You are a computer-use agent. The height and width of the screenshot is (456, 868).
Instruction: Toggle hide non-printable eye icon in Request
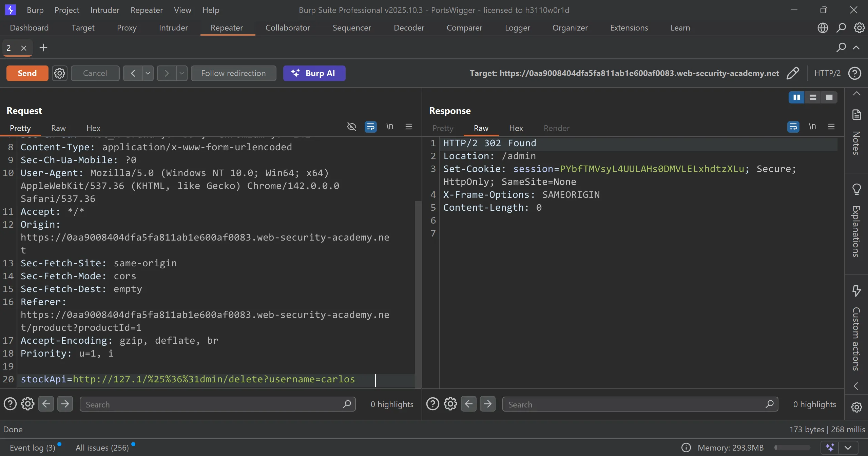pos(352,127)
